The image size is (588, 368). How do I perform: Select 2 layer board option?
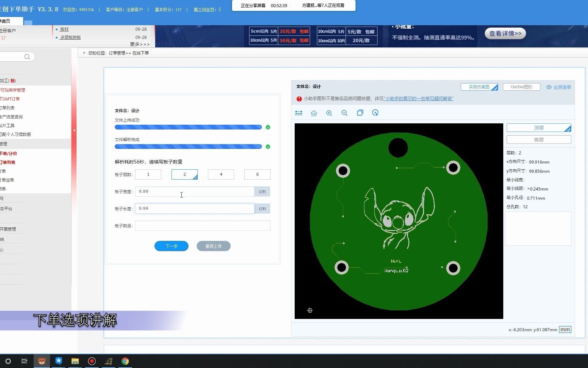click(184, 174)
